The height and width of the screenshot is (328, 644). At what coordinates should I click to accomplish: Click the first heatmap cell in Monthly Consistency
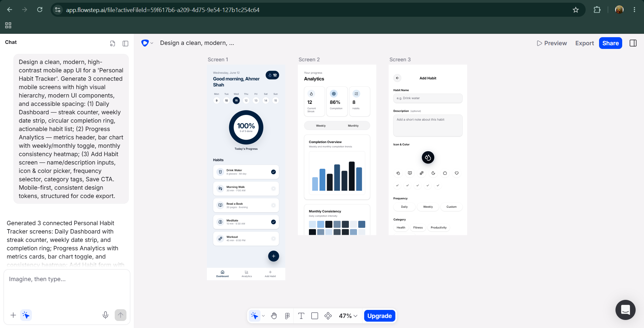[x=312, y=224]
